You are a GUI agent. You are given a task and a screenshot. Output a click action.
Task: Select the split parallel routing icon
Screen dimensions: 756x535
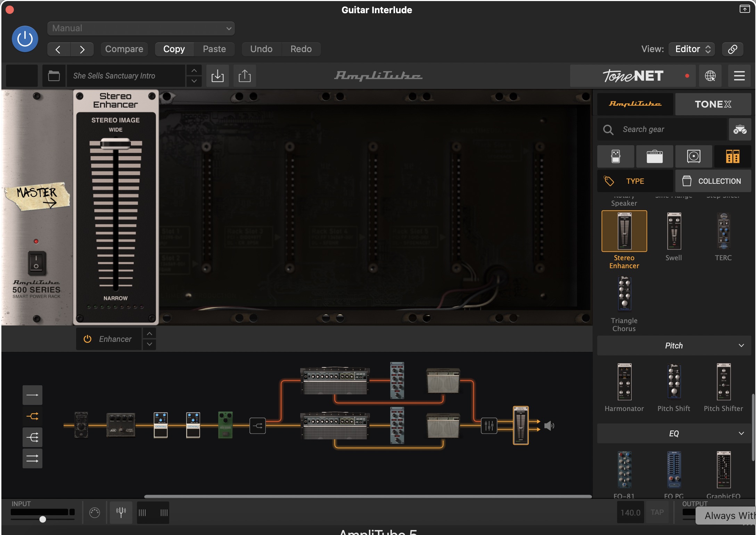[32, 416]
